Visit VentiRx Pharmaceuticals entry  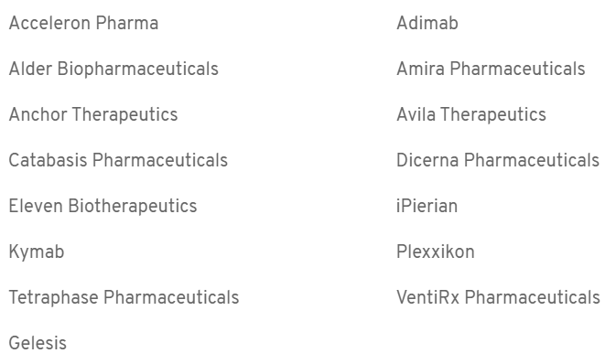coord(498,297)
